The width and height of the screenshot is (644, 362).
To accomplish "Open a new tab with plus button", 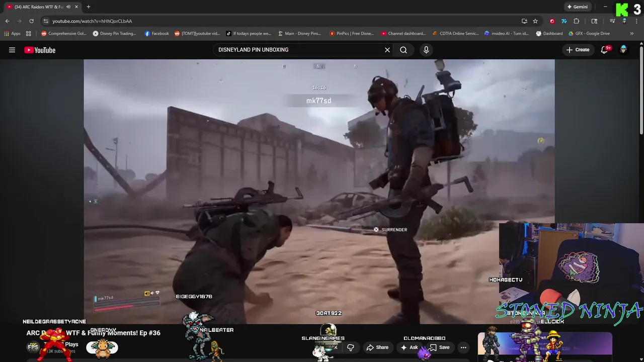I will click(x=88, y=7).
